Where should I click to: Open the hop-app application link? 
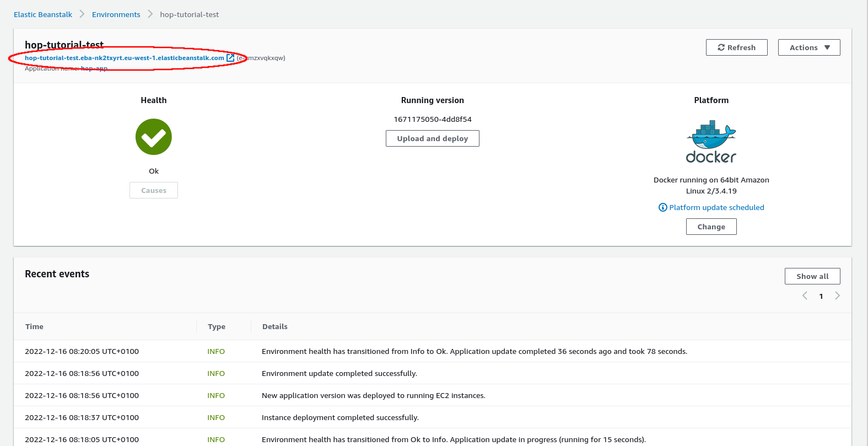[x=94, y=68]
